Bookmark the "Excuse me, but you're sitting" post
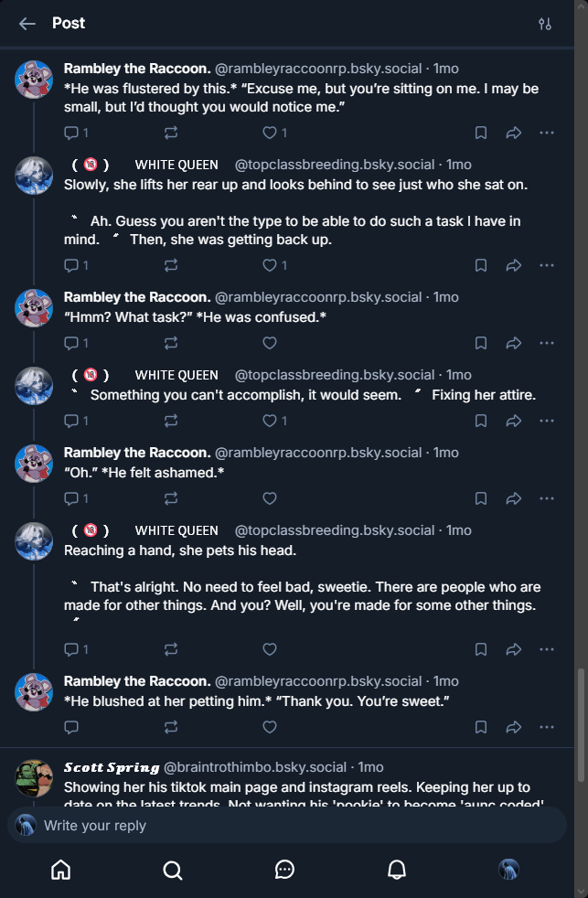This screenshot has height=898, width=588. [x=481, y=133]
